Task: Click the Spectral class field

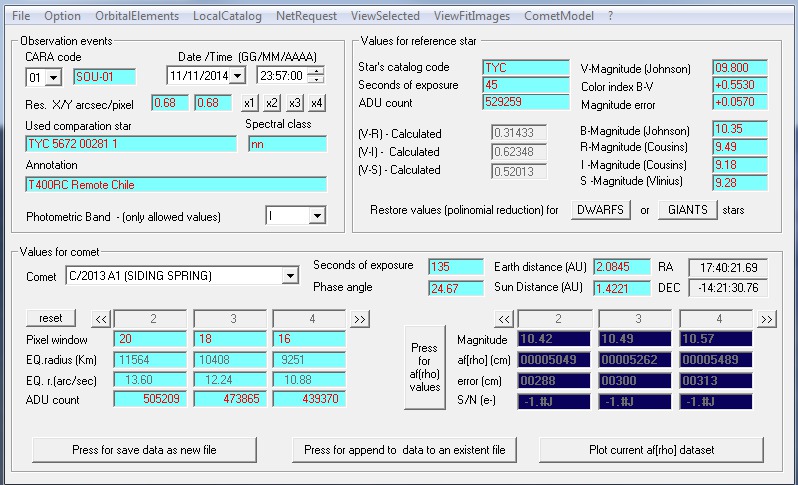Action: pos(287,144)
